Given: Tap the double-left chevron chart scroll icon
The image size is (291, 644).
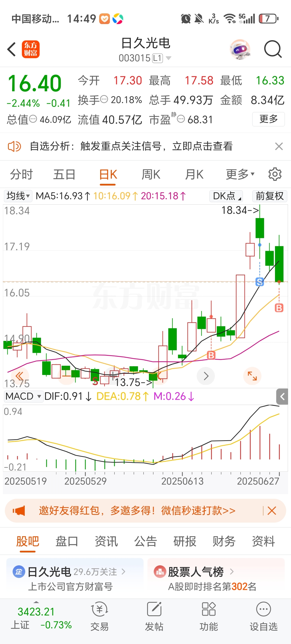Looking at the screenshot, I should tap(19, 376).
